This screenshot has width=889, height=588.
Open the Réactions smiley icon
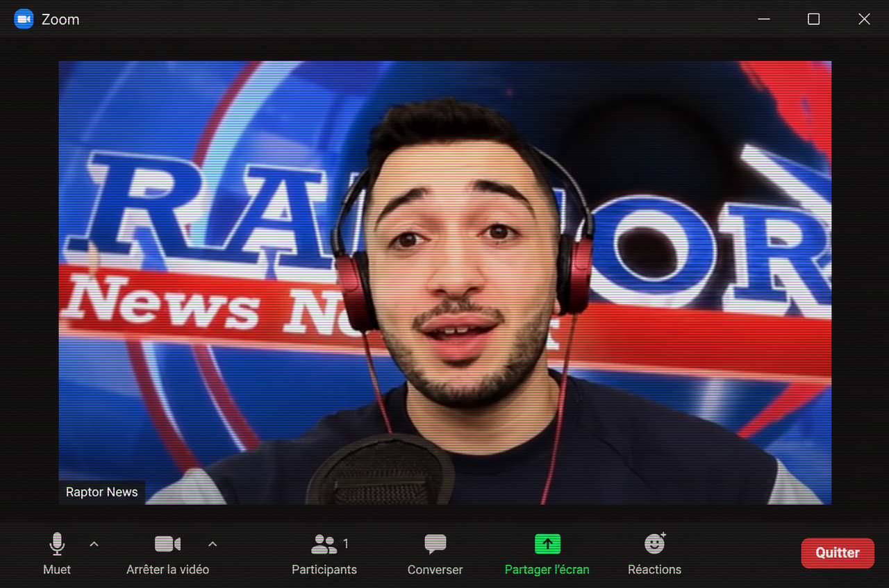click(x=655, y=543)
